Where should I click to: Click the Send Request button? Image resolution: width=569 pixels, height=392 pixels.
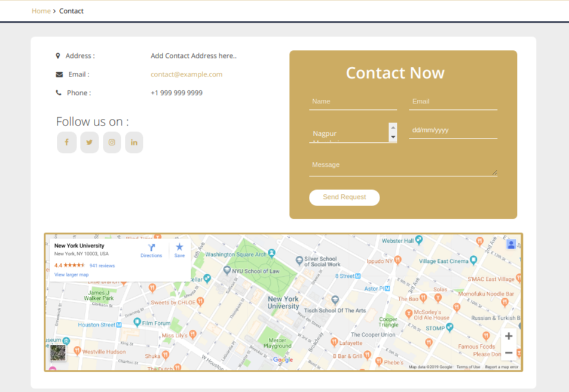(344, 197)
